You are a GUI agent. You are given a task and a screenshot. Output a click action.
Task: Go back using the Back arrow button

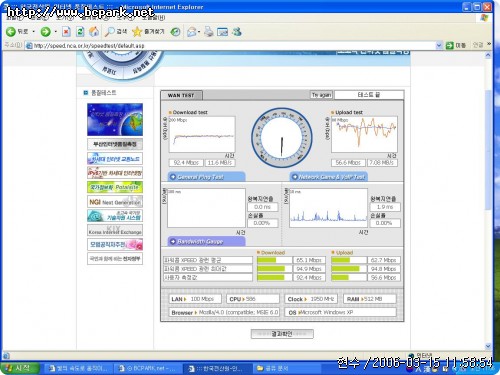pyautogui.click(x=17, y=32)
